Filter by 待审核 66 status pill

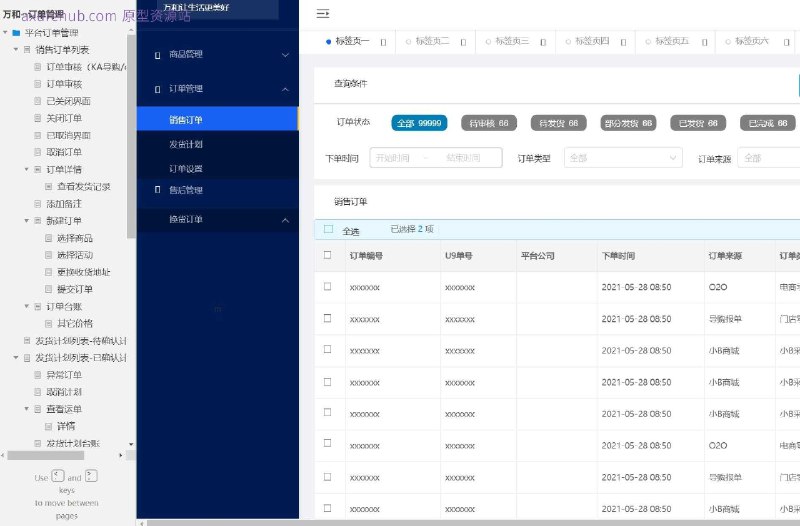point(489,123)
